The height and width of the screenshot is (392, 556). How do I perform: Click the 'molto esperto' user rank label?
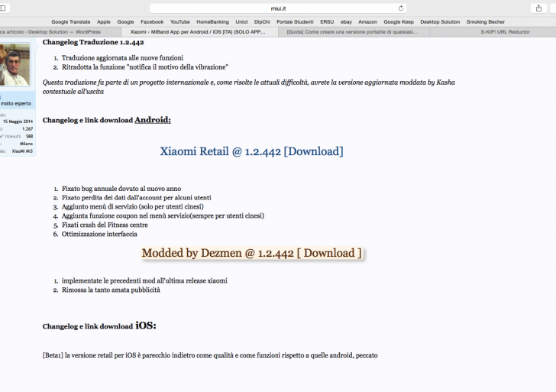click(16, 104)
